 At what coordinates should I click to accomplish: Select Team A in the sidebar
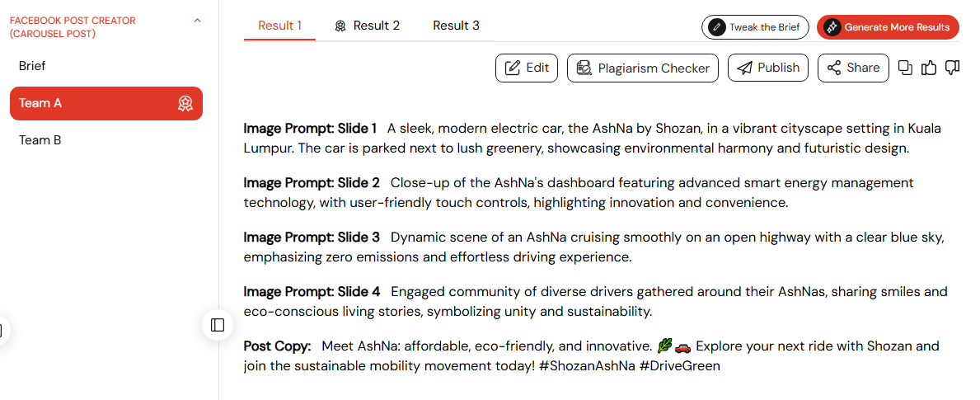[x=106, y=103]
